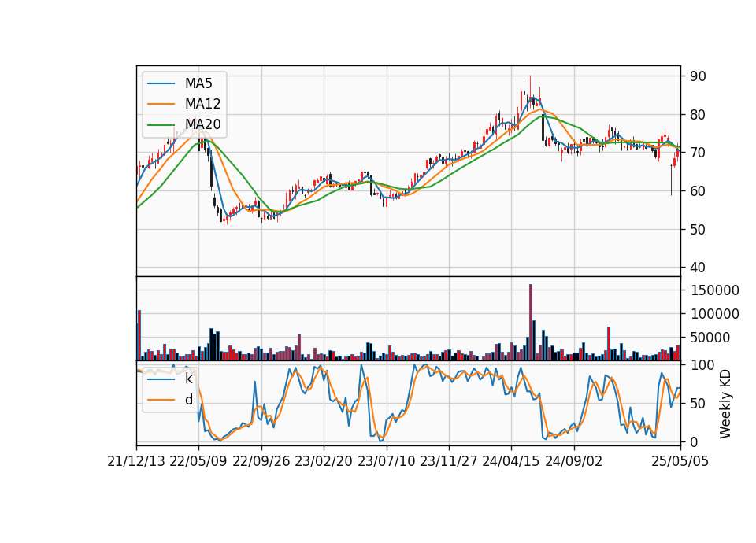This screenshot has width=756, height=543.
Task: Click the 22/09/26 date axis label
Action: click(261, 461)
